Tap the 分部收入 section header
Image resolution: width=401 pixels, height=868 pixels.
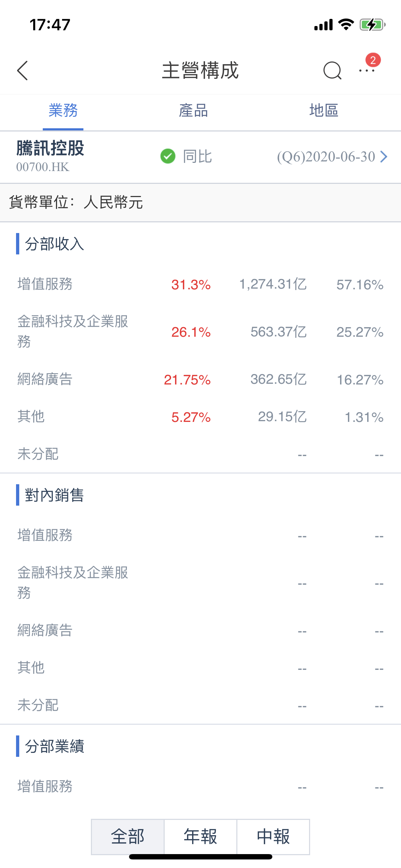[54, 244]
